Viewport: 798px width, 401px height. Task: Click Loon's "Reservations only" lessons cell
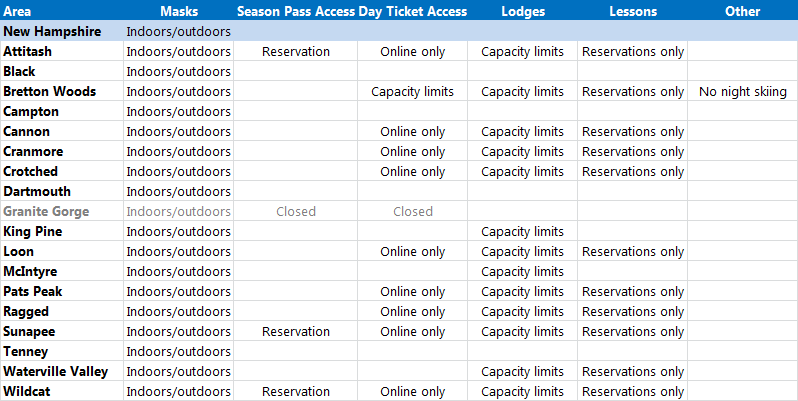633,251
